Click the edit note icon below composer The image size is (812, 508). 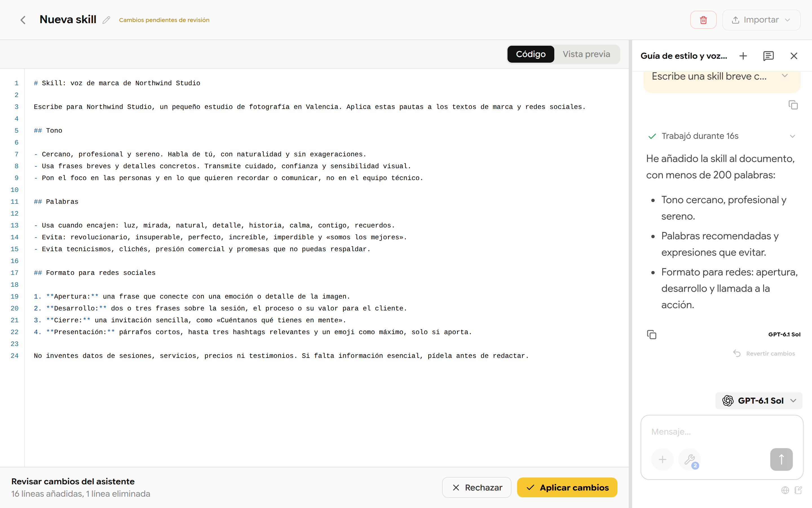(798, 490)
